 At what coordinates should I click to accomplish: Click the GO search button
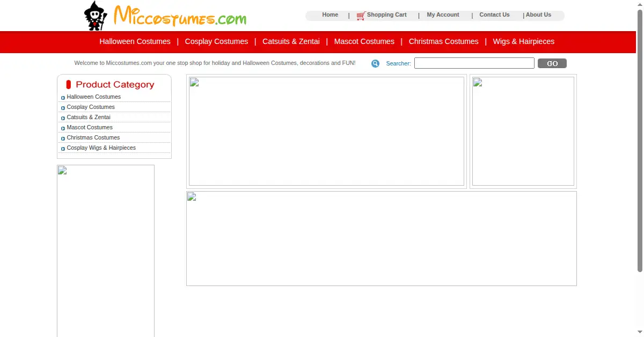click(552, 63)
